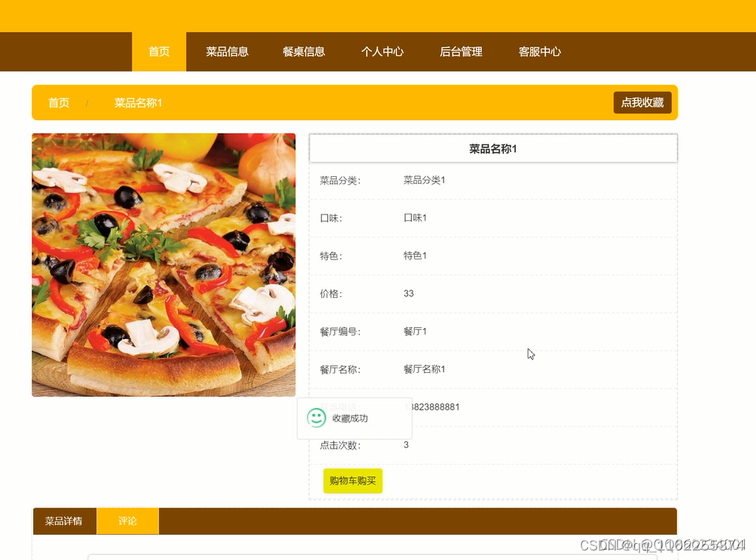Click the 收藏成功 toast message text
The image size is (756, 560).
pos(350,419)
